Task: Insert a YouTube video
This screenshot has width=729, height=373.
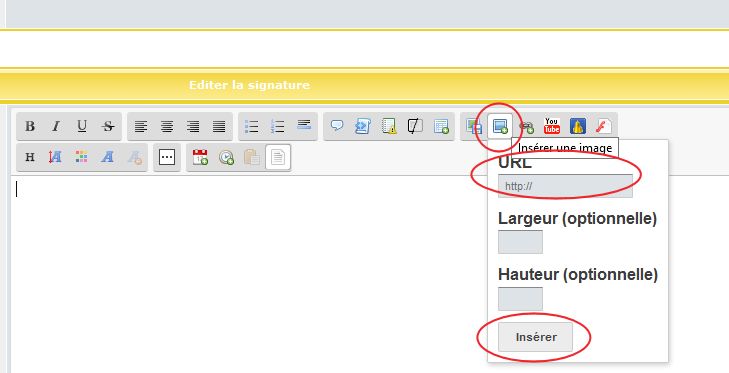Action: pos(552,126)
